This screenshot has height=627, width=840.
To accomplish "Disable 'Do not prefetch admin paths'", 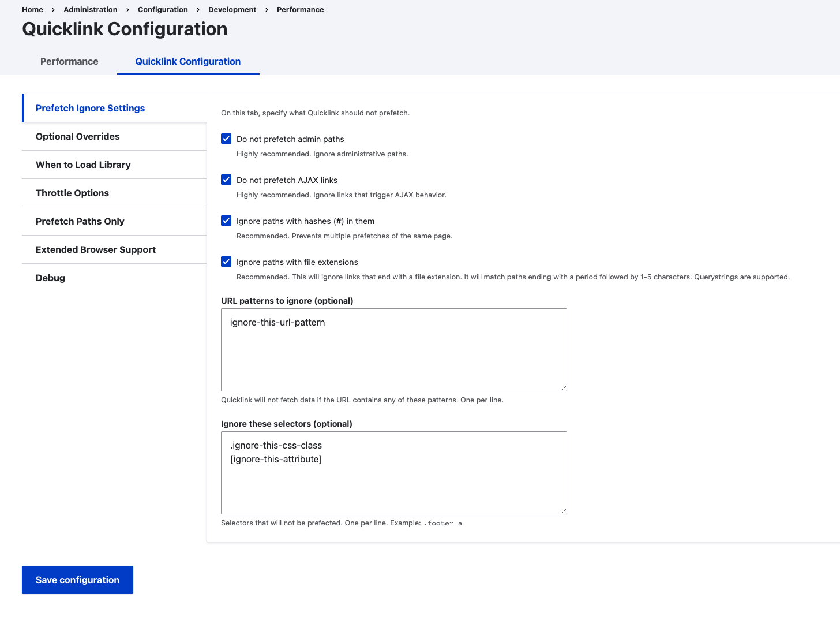I will tap(226, 139).
